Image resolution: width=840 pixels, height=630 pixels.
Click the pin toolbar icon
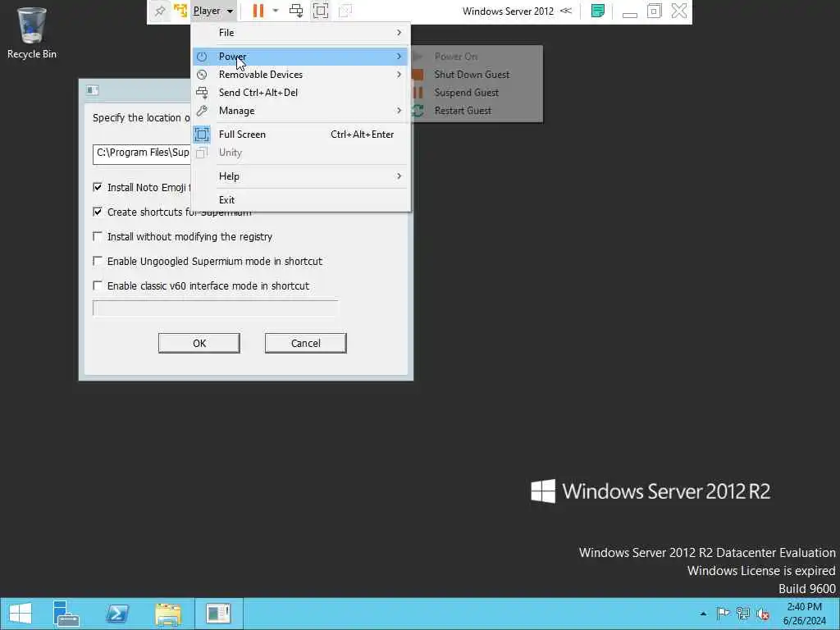[x=160, y=11]
